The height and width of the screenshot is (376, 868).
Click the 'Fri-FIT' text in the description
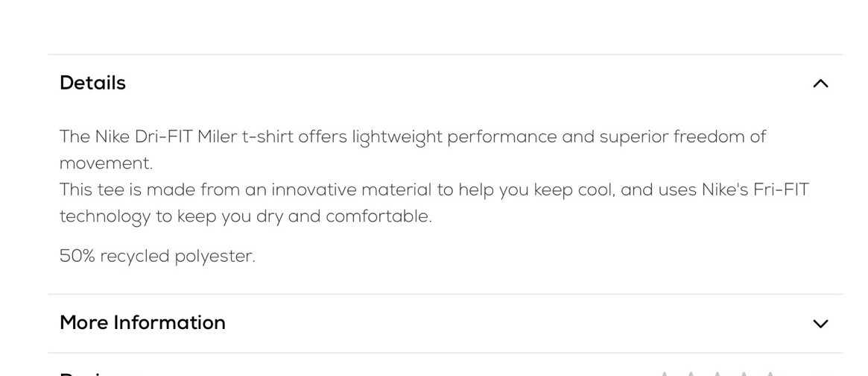point(781,189)
